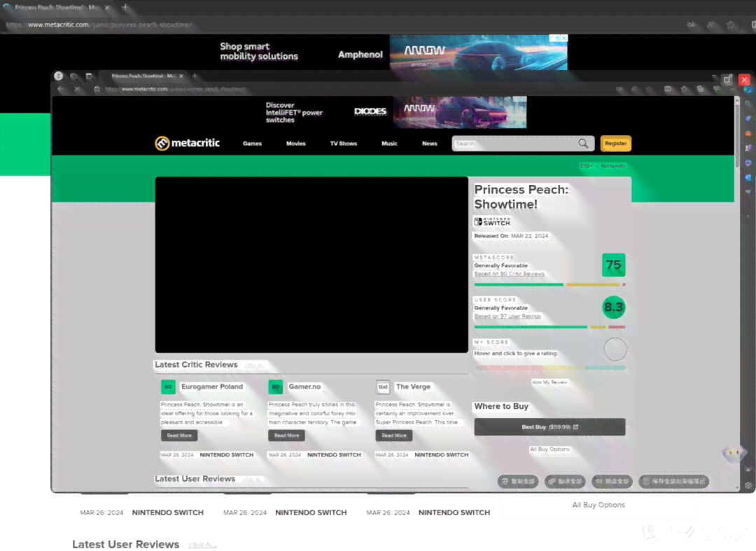Click the Copilot icon in browser sidebar
The image size is (756, 551).
[x=748, y=90]
